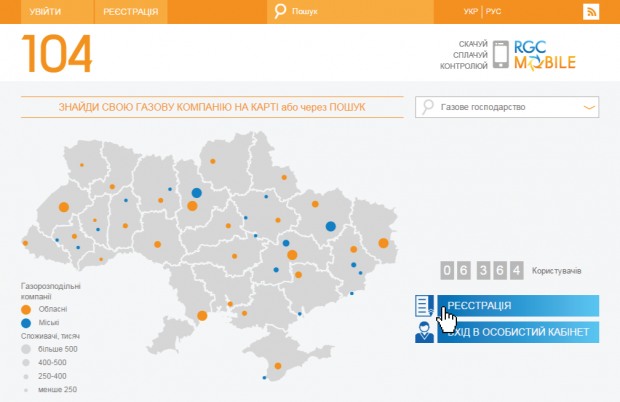Screen dimensions: 620x402
Task: Click the blue Міські legend swatch
Action: [x=26, y=323]
